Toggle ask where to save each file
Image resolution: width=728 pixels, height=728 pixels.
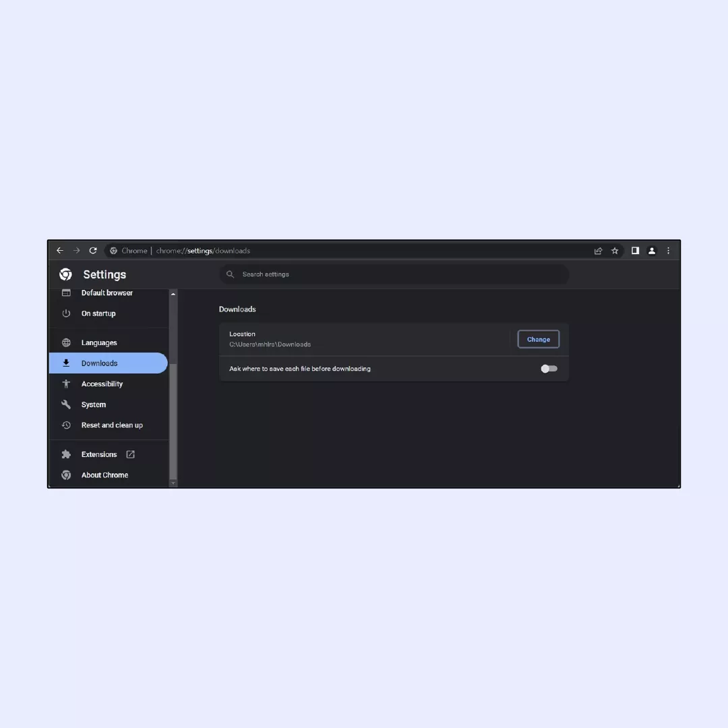click(x=549, y=369)
